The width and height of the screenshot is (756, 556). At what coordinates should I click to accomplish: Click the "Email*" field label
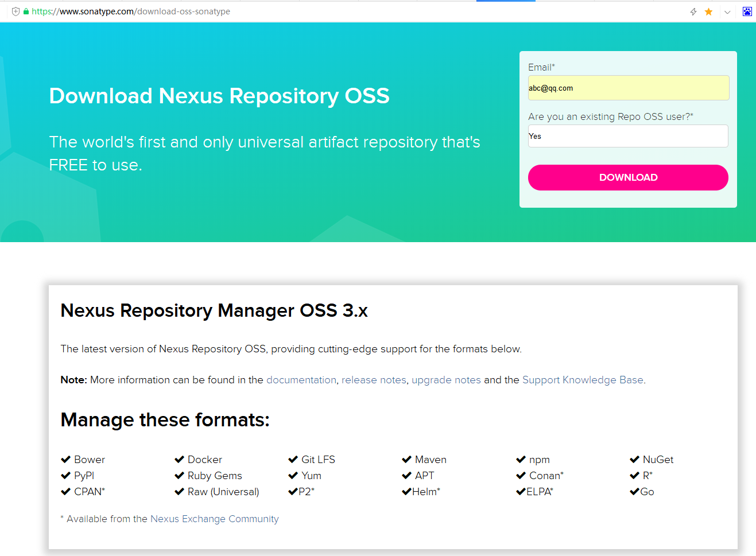pyautogui.click(x=541, y=67)
